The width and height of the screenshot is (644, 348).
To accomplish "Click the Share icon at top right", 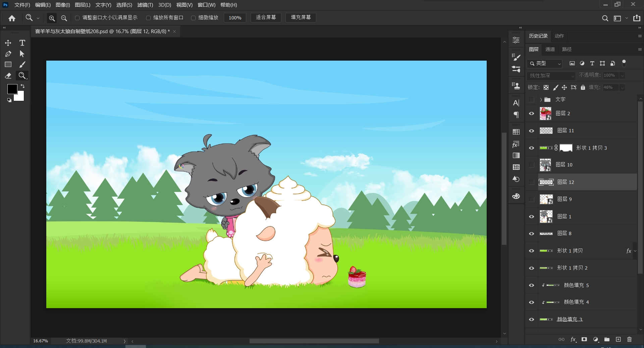I will click(x=637, y=18).
